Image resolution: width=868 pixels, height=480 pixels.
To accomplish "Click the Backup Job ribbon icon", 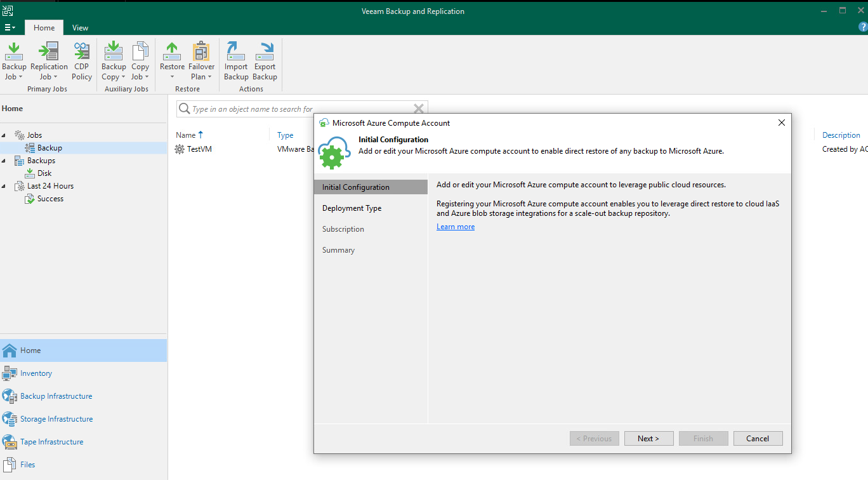I will [14, 51].
